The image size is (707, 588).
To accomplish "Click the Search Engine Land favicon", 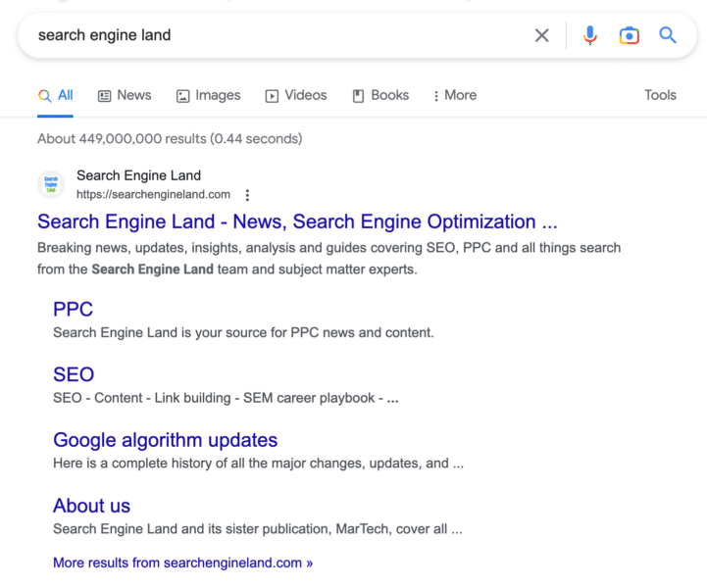I will pos(51,184).
